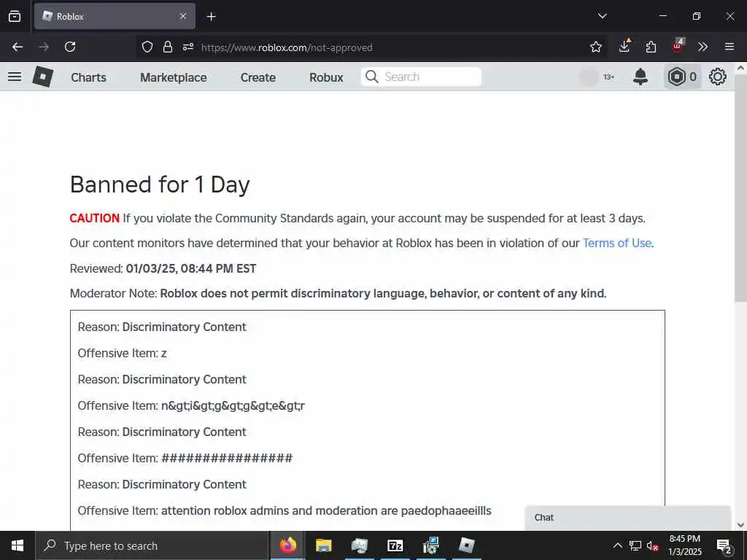747x560 pixels.
Task: Open the uBlock Origin extension icon
Action: coord(678,46)
